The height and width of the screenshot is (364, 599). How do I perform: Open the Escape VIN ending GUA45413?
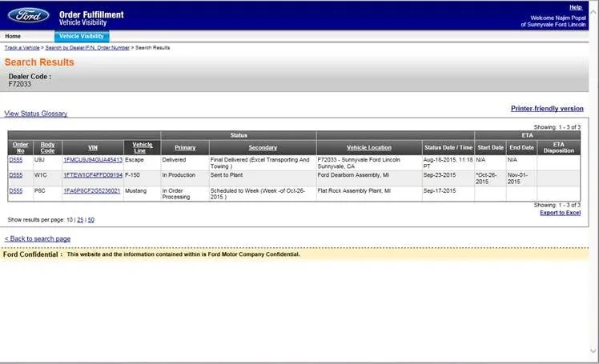pyautogui.click(x=93, y=160)
